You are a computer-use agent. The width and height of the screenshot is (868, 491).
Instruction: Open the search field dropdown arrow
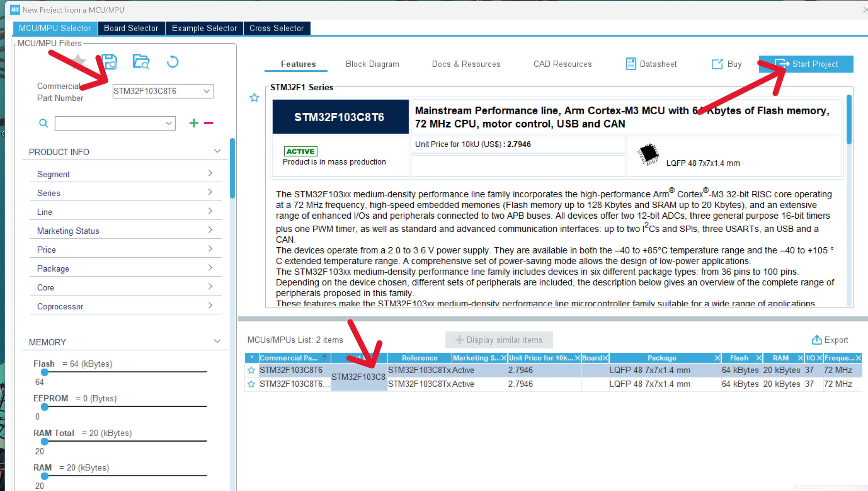(168, 123)
